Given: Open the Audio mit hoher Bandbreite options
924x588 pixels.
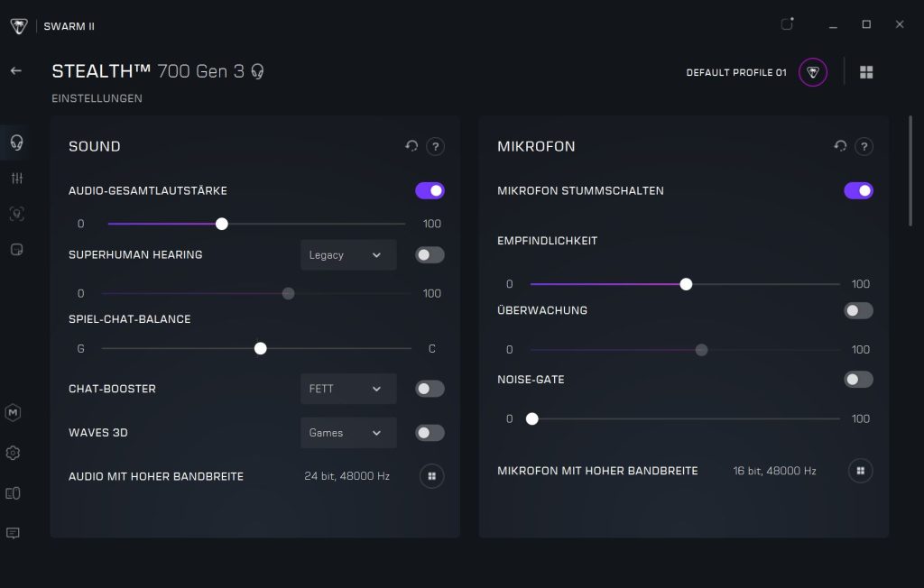Looking at the screenshot, I should [x=431, y=476].
